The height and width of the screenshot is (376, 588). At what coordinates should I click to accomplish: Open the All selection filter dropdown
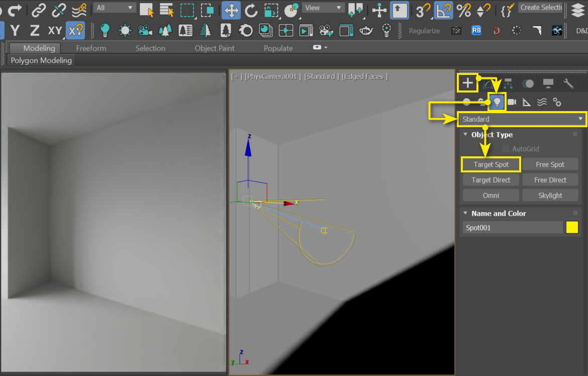(115, 8)
